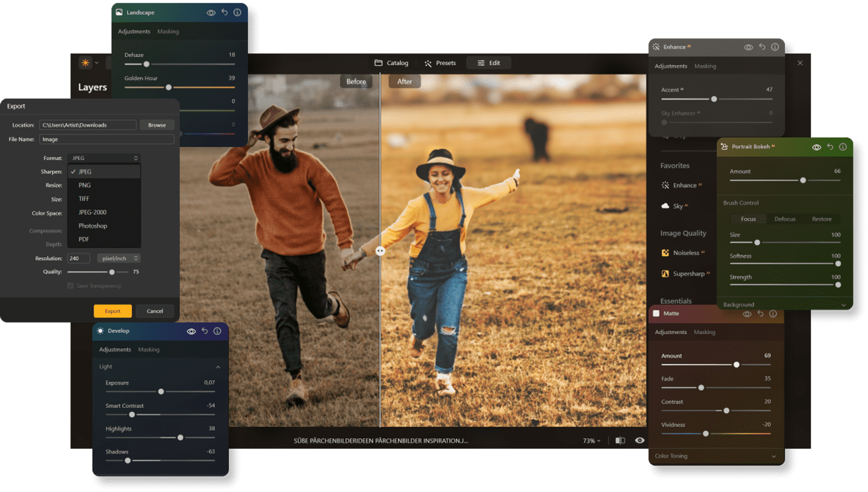Viewport: 868px width, 492px height.
Task: Hide the Develop adjustments with eye icon
Action: click(191, 331)
